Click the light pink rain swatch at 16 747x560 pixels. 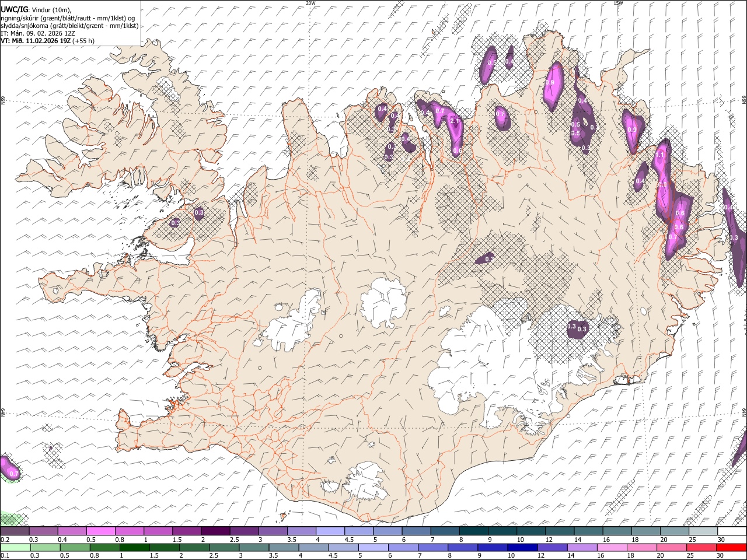[612, 547]
